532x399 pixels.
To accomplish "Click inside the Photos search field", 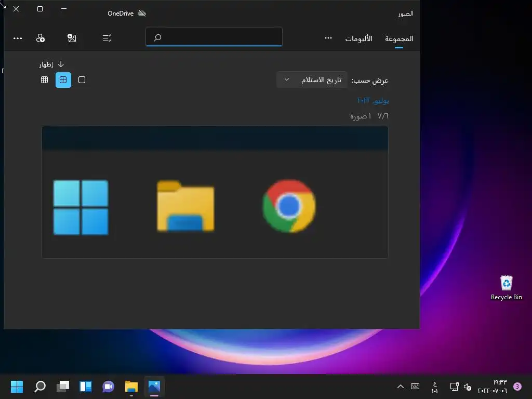I will [214, 37].
